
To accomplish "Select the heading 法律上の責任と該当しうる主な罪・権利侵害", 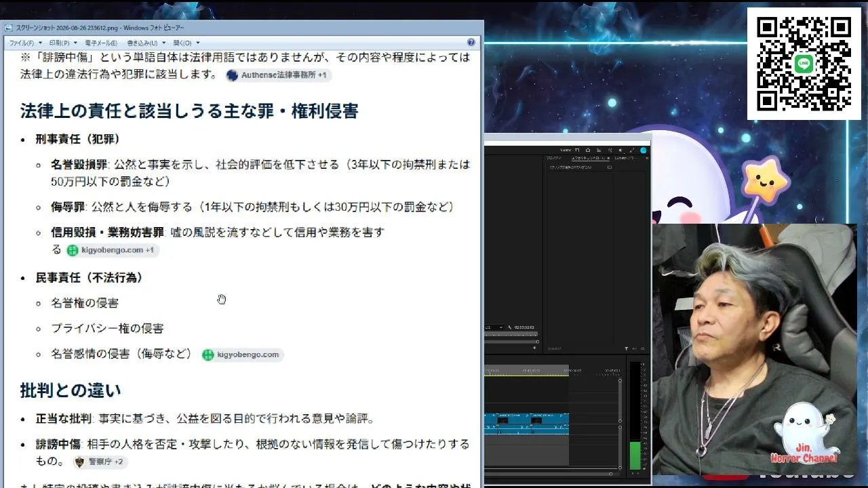I will pyautogui.click(x=189, y=111).
